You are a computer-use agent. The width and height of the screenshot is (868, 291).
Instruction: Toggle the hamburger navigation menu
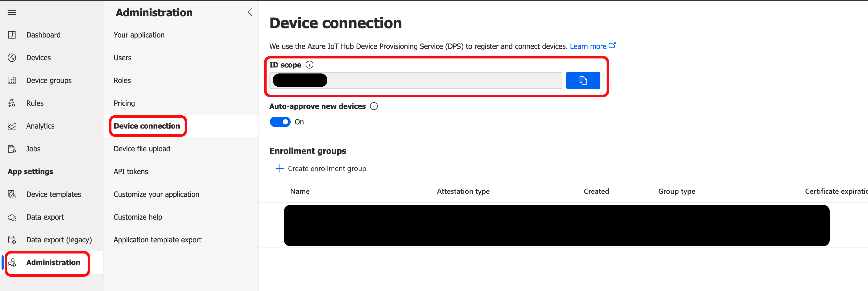(12, 12)
